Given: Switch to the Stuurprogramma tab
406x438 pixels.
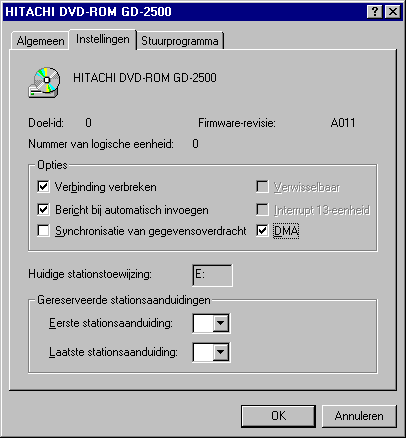Looking at the screenshot, I should pos(180,41).
